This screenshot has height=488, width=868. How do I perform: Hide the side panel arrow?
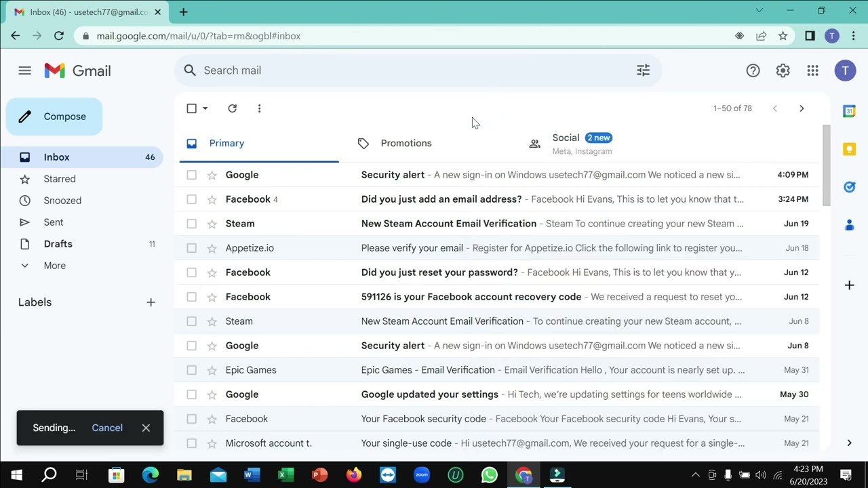(x=849, y=443)
